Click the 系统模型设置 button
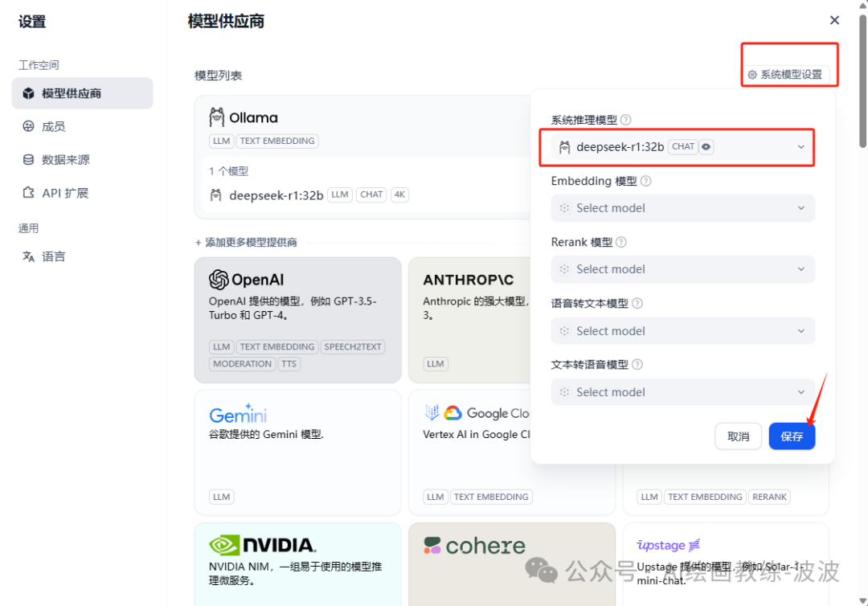Viewport: 868px width, 606px height. [785, 75]
